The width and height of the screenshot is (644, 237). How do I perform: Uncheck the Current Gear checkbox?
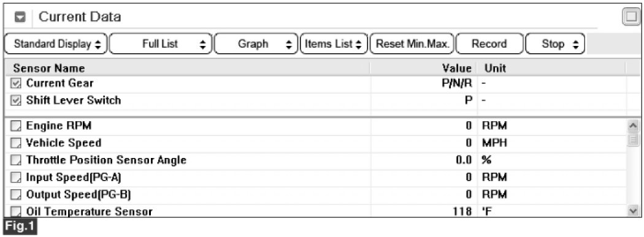coord(15,84)
